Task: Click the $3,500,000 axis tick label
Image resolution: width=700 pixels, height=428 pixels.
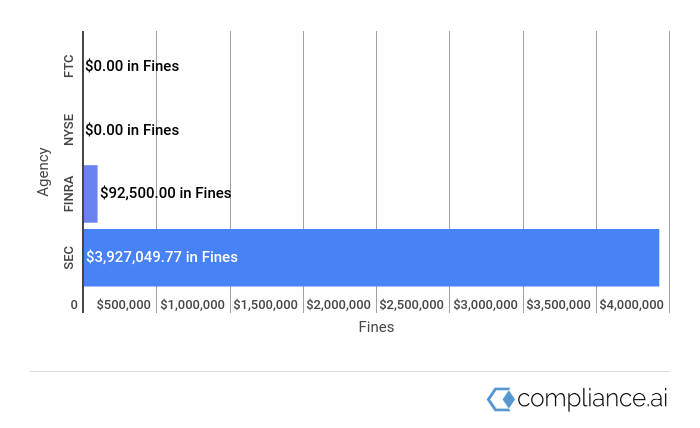Action: coord(558,305)
